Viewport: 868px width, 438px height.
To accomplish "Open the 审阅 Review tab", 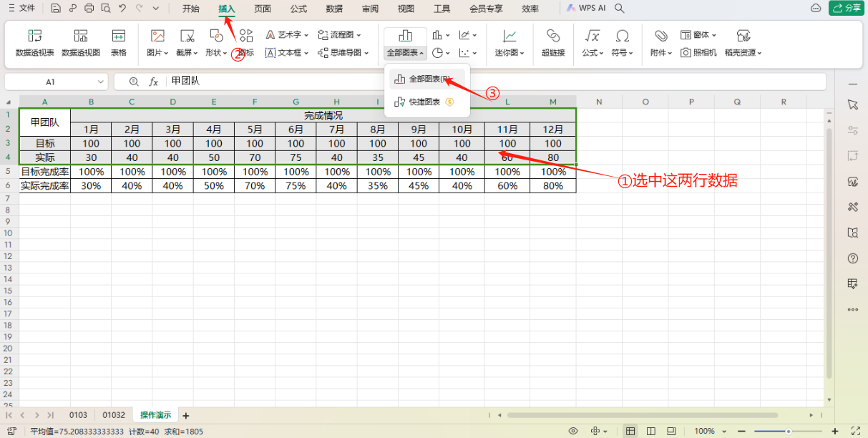I will 371,9.
